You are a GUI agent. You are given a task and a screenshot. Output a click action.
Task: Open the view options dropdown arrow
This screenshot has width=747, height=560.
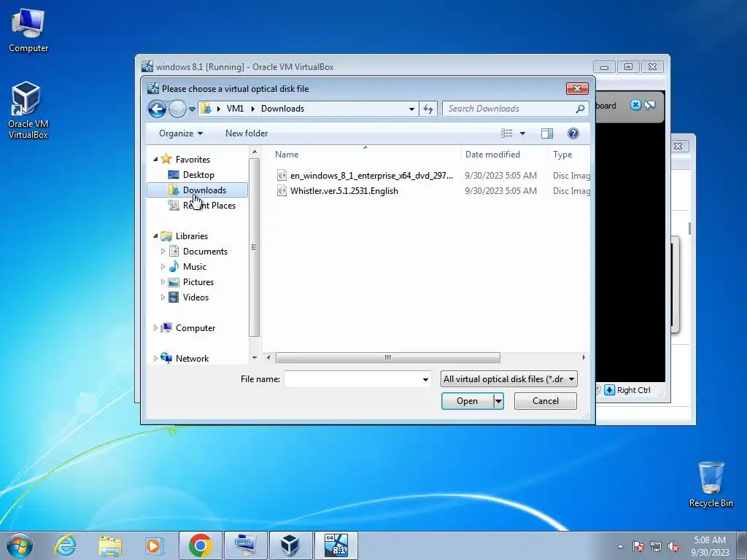click(x=522, y=133)
